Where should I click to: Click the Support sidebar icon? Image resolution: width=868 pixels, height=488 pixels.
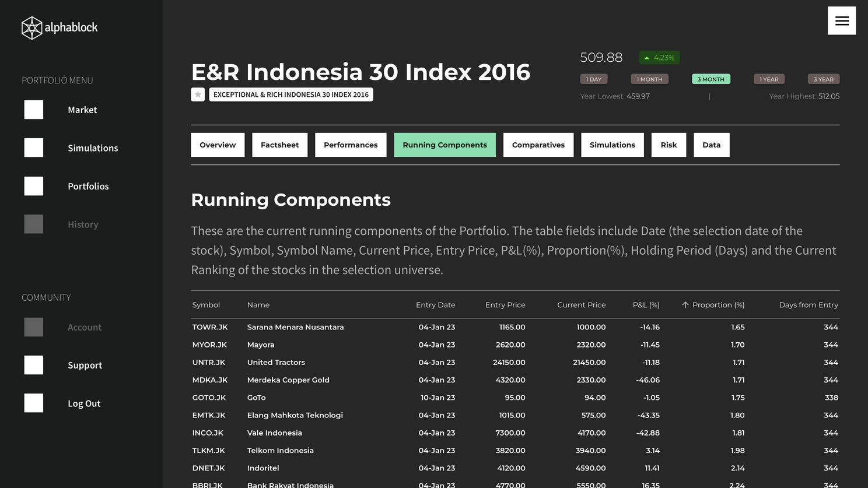pos(34,365)
